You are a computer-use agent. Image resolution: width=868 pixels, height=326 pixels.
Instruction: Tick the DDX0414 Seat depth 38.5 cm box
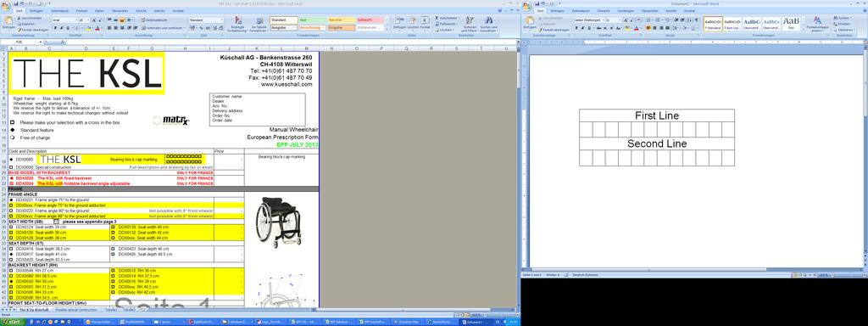tap(12, 249)
